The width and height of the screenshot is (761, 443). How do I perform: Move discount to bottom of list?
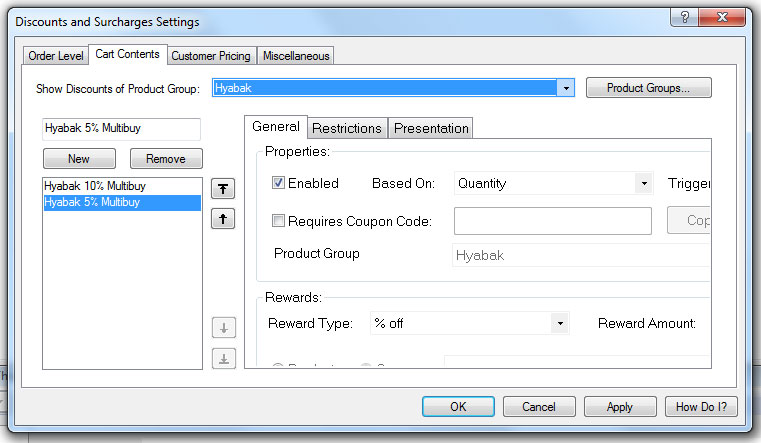click(x=224, y=359)
